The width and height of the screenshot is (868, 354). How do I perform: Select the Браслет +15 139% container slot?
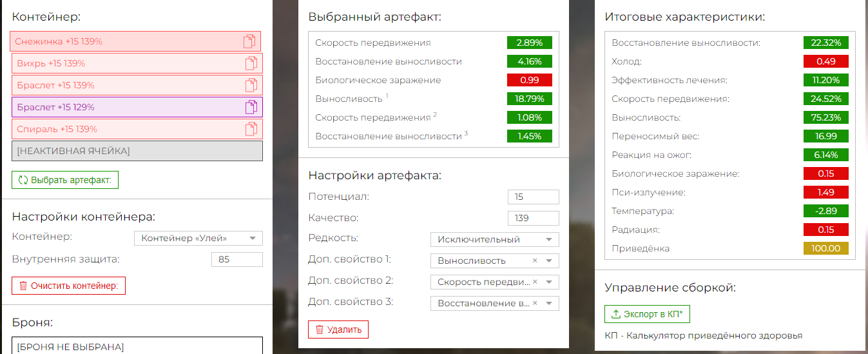tap(137, 85)
